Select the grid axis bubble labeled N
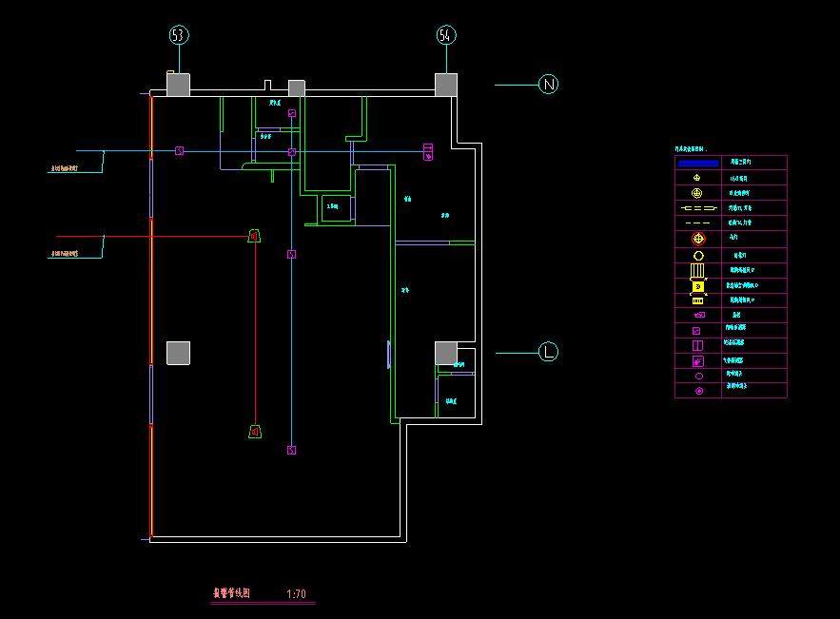Image resolution: width=840 pixels, height=619 pixels. (548, 85)
